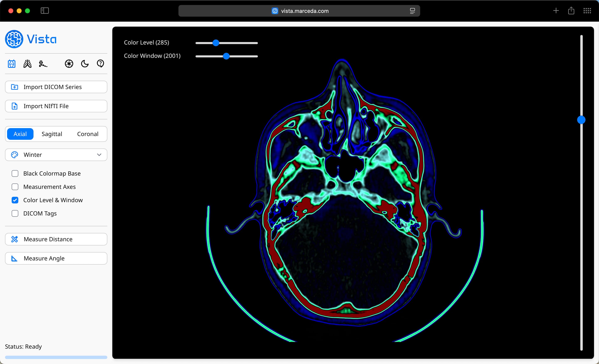The image size is (599, 364).
Task: Open the Winter colormap dropdown
Action: [56, 155]
